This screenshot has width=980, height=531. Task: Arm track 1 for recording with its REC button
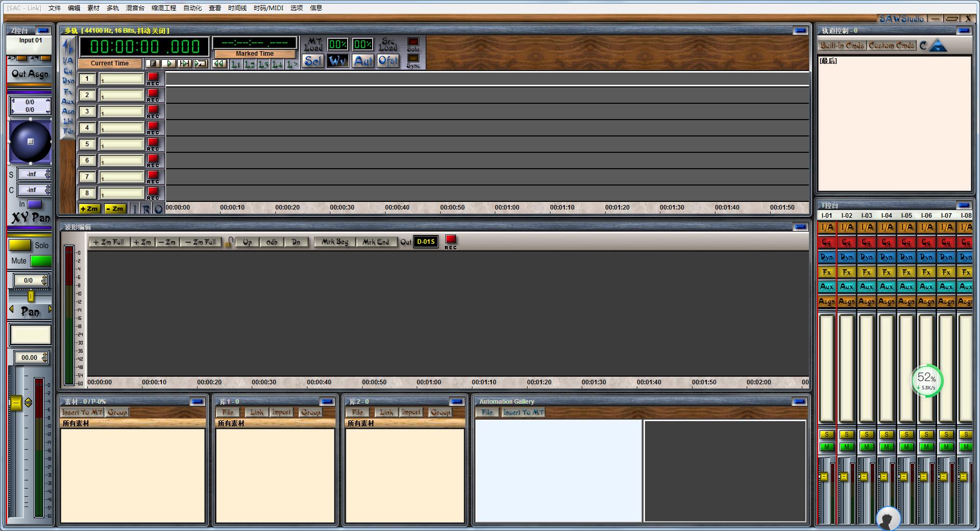[x=153, y=77]
